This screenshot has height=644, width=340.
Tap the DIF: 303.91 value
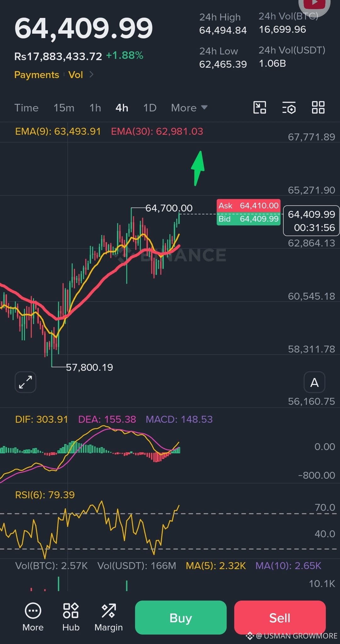(x=42, y=419)
